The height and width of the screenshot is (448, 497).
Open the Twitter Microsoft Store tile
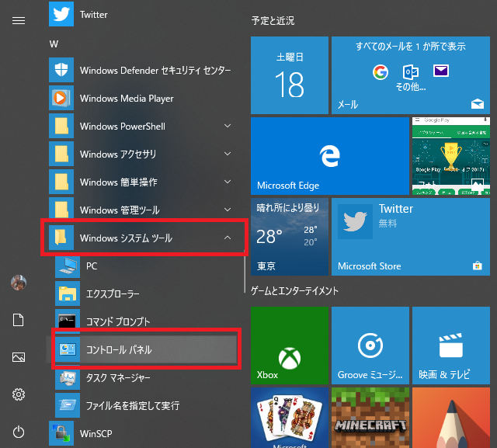411,237
